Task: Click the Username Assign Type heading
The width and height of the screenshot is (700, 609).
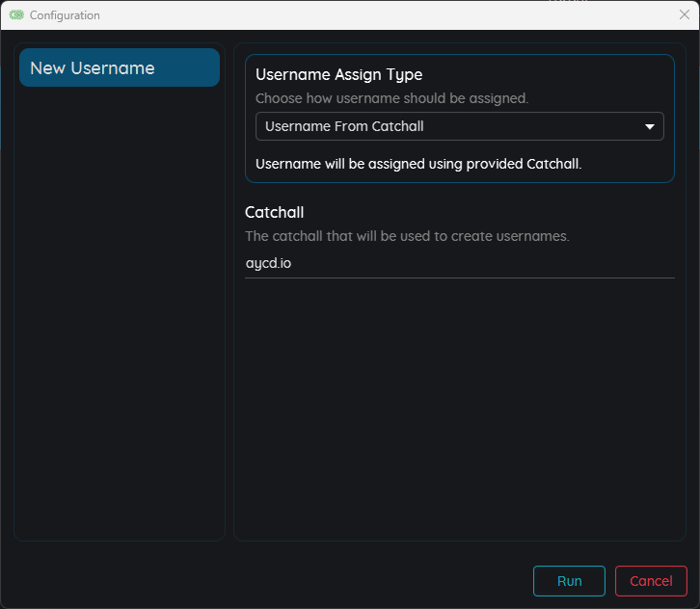Action: pyautogui.click(x=338, y=75)
